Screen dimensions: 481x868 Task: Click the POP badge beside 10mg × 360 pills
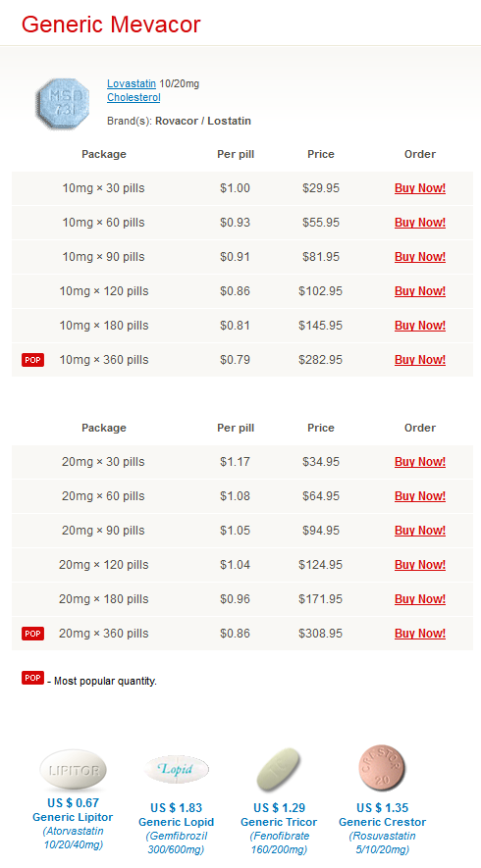click(32, 360)
